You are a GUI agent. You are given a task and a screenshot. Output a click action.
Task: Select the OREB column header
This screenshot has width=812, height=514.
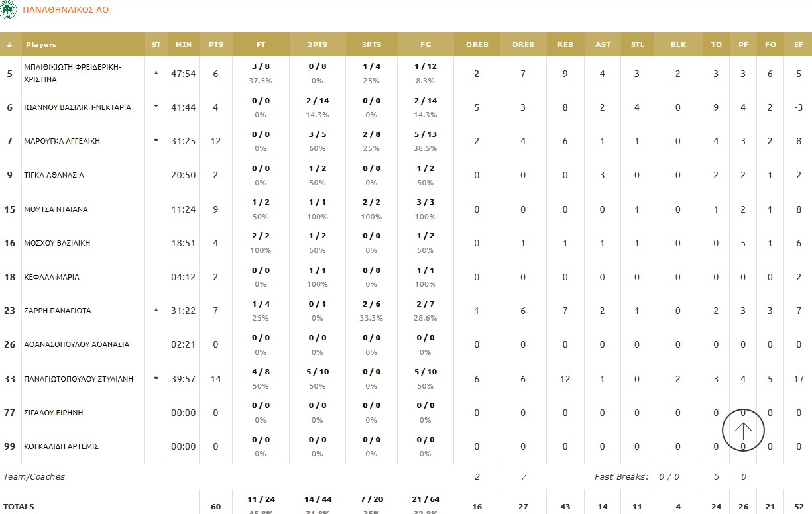point(477,45)
